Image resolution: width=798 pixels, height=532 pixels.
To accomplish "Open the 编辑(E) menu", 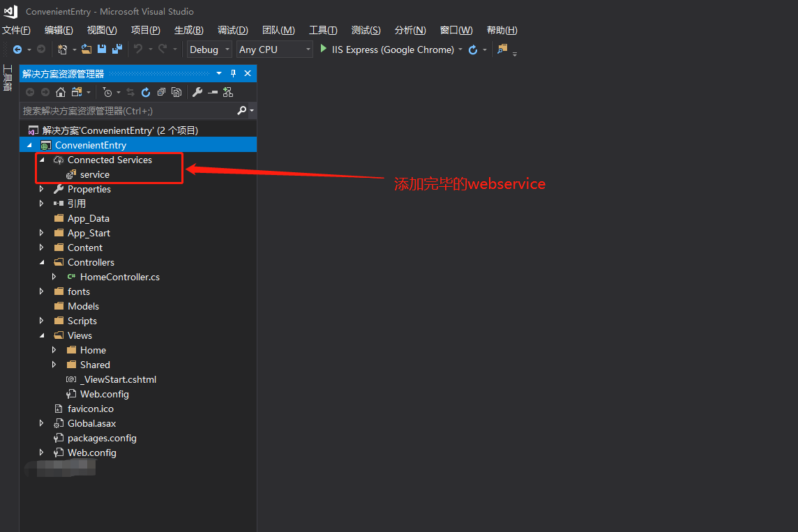I will coord(59,30).
